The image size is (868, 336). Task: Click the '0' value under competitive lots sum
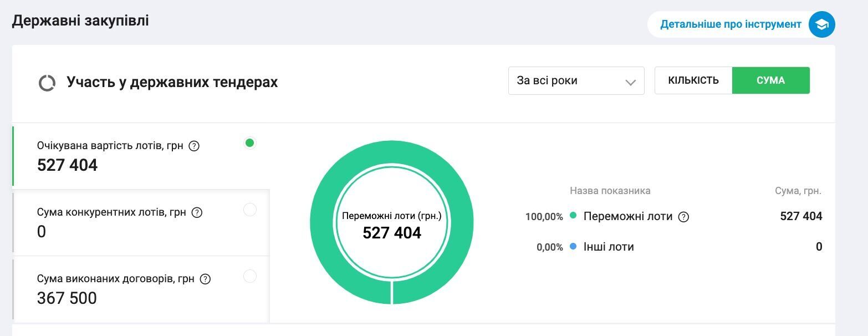[42, 232]
